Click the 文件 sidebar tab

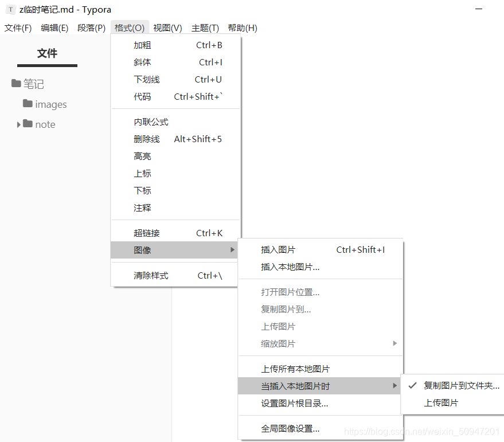(x=47, y=53)
